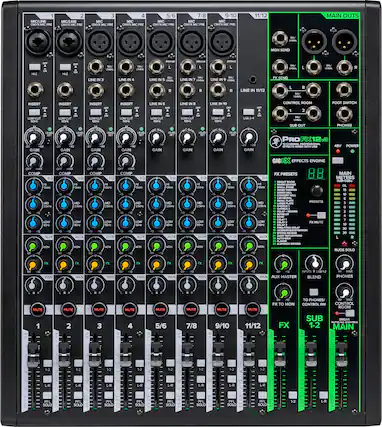The height and width of the screenshot is (427, 382).
Task: Click the main L/R LED meters
Action: (x=345, y=209)
